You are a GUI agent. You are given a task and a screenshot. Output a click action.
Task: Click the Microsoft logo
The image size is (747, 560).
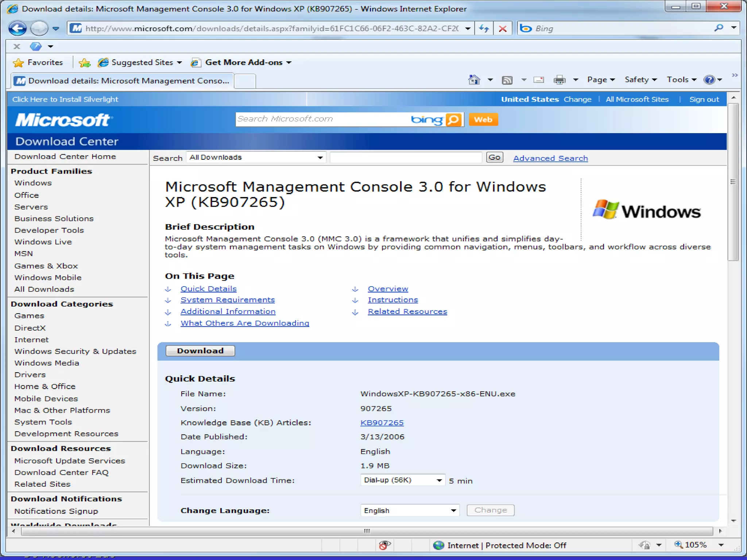tap(64, 120)
